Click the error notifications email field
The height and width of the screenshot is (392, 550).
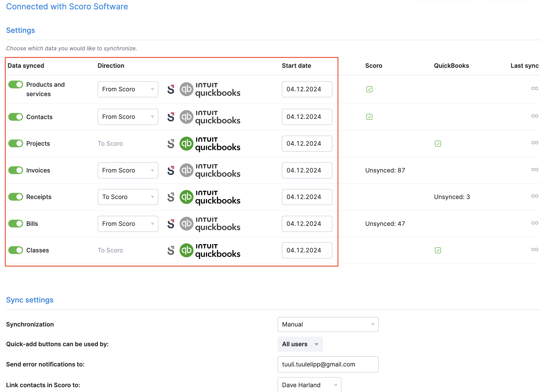coord(328,364)
